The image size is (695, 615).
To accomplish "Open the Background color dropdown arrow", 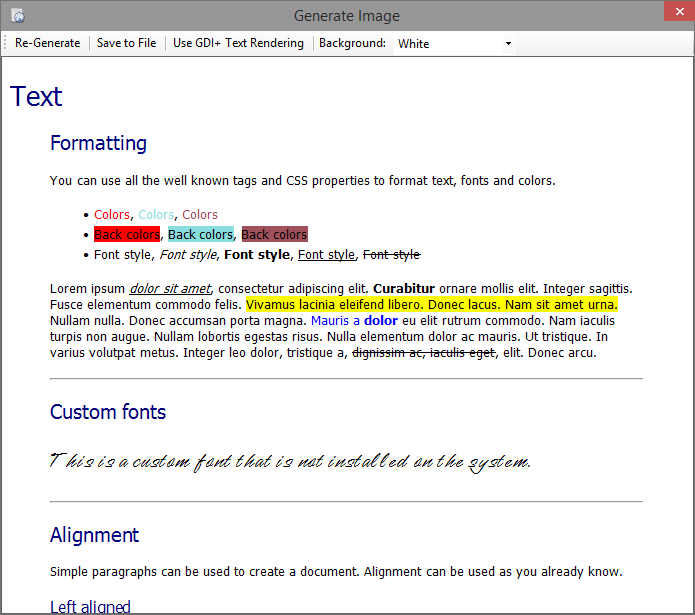I will coord(508,44).
